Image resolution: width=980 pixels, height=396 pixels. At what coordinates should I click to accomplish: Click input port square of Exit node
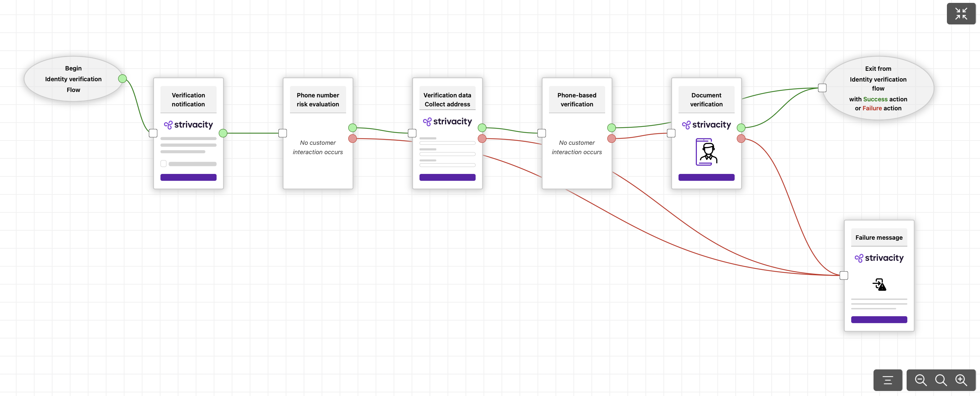tap(822, 88)
